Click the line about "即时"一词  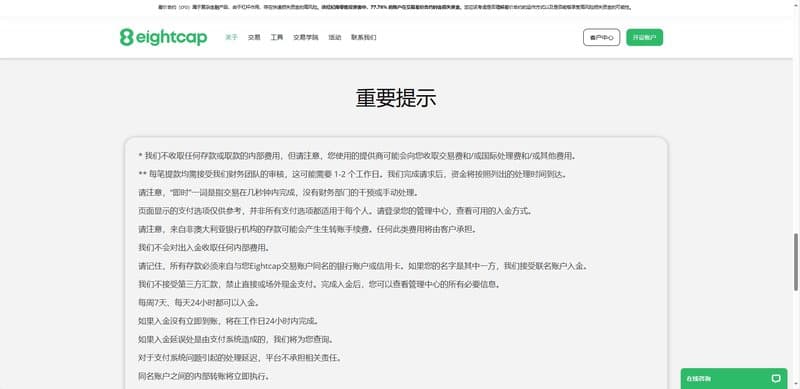point(278,192)
